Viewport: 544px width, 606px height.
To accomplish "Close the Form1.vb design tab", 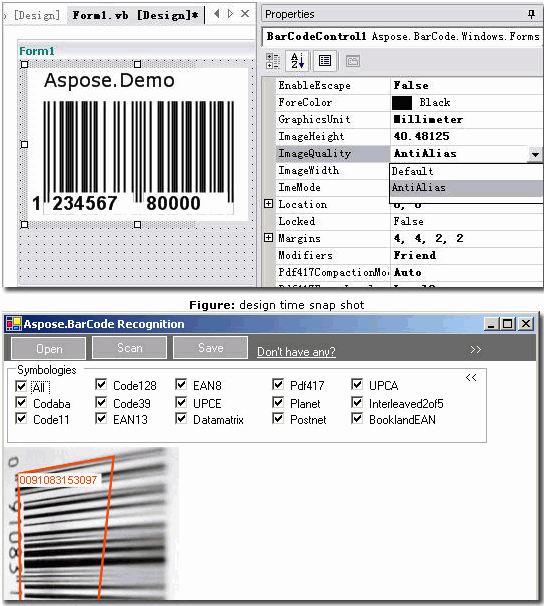I will click(245, 14).
